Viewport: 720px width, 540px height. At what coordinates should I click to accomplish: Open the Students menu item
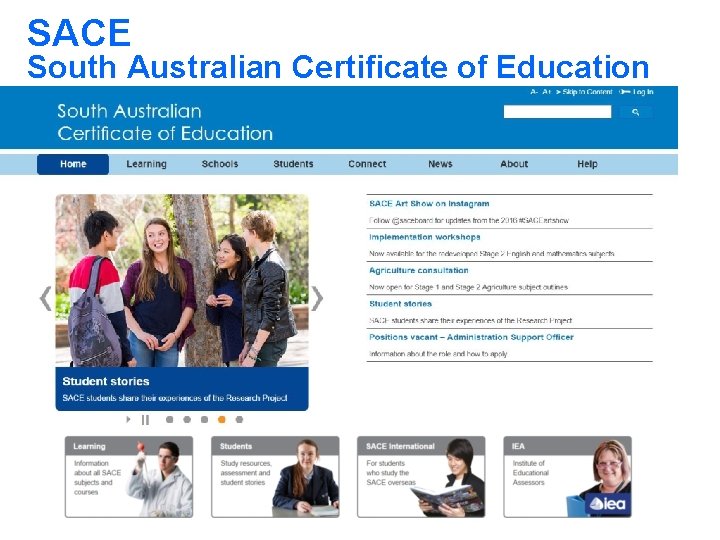point(293,164)
